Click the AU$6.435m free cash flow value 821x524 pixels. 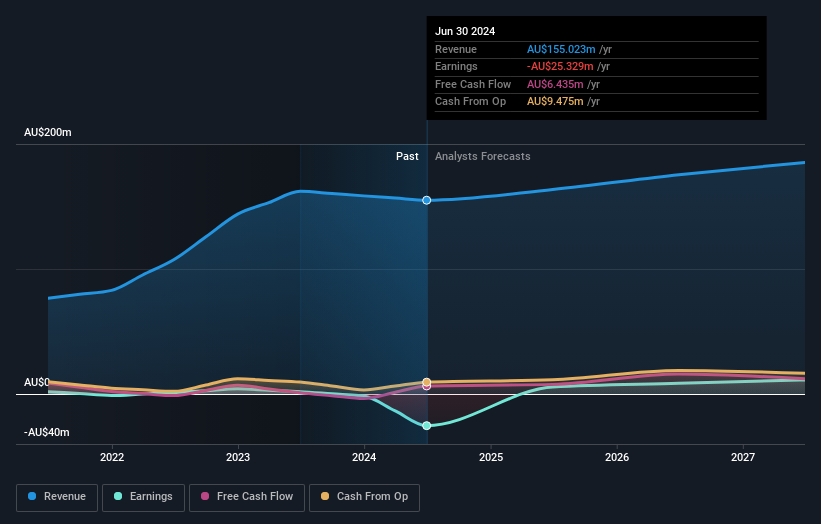click(555, 84)
